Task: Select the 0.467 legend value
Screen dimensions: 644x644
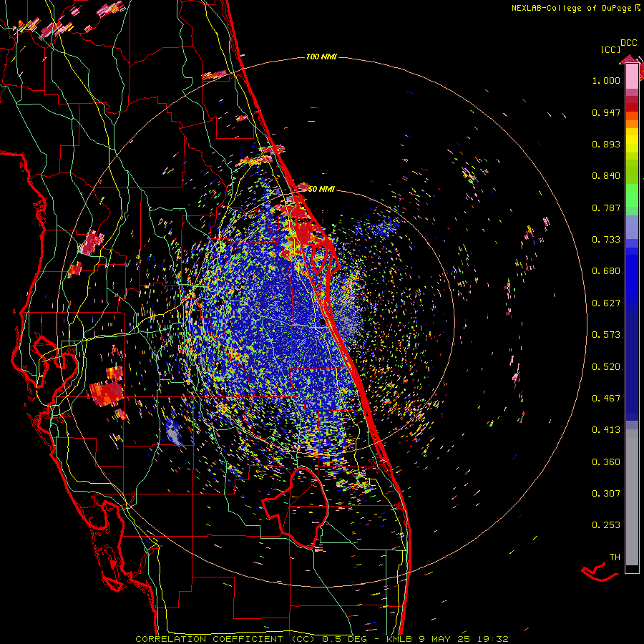Action: [606, 399]
